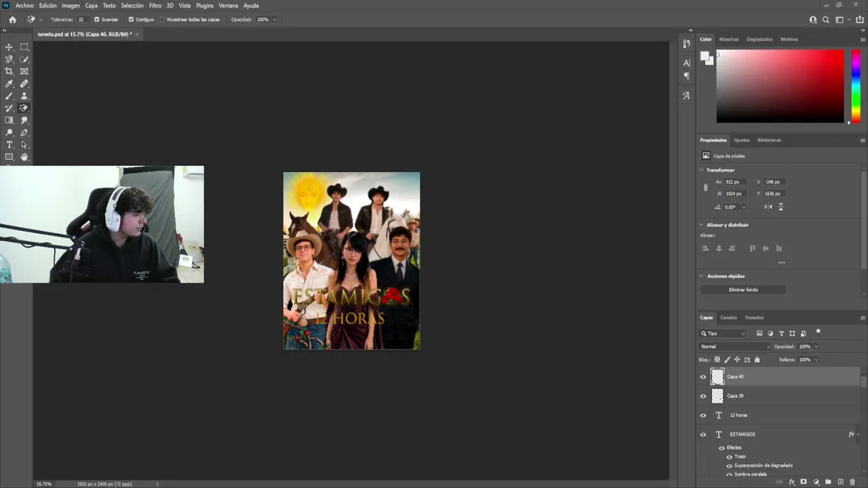This screenshot has width=868, height=488.
Task: Close the novela.psd document tab
Action: tap(137, 34)
